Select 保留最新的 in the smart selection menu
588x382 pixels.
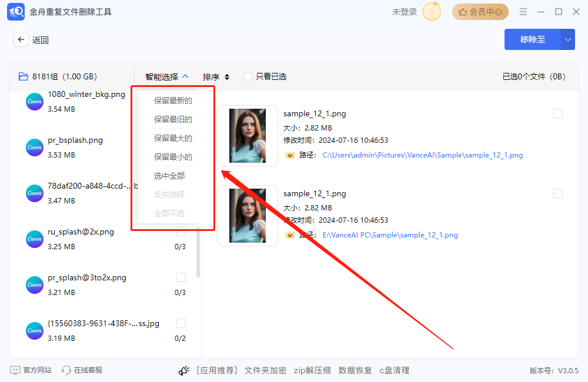tap(174, 100)
